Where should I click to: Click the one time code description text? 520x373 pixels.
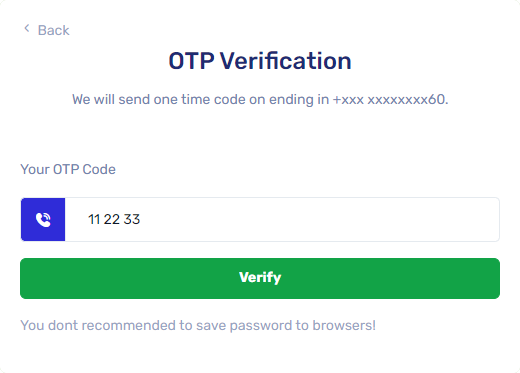260,99
